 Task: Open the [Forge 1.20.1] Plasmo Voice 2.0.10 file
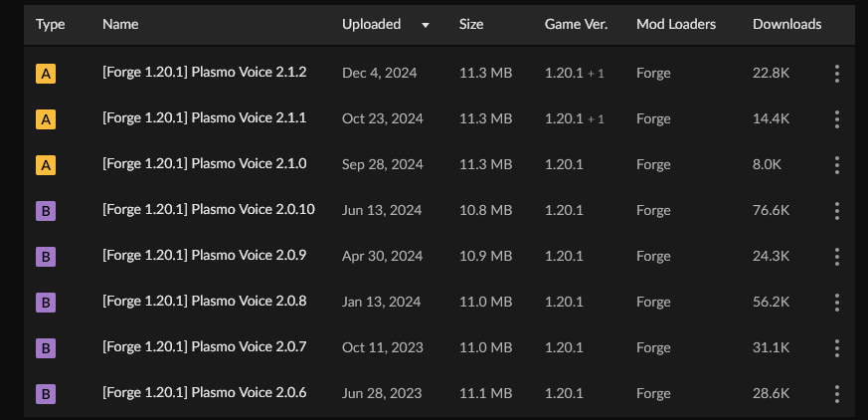[209, 209]
